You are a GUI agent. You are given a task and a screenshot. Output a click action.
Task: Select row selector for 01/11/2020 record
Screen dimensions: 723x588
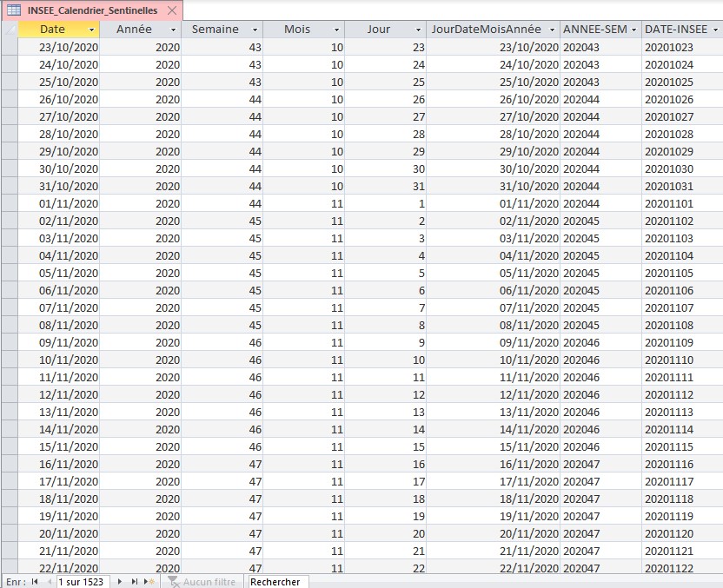click(10, 203)
